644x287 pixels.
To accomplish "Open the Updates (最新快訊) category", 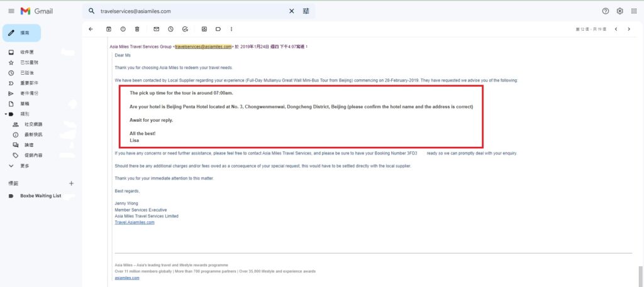I will 33,134.
